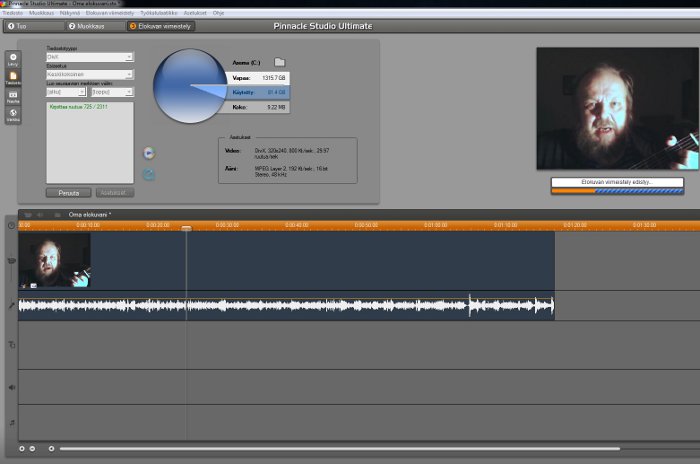This screenshot has width=700, height=464.
Task: Select the Verkko (web) output icon
Action: click(x=13, y=115)
